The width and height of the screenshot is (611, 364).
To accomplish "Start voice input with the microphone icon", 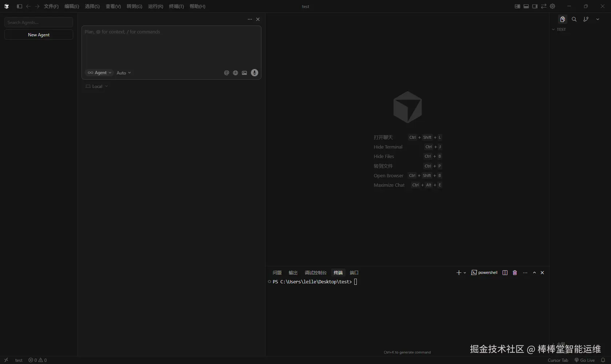I will 255,73.
